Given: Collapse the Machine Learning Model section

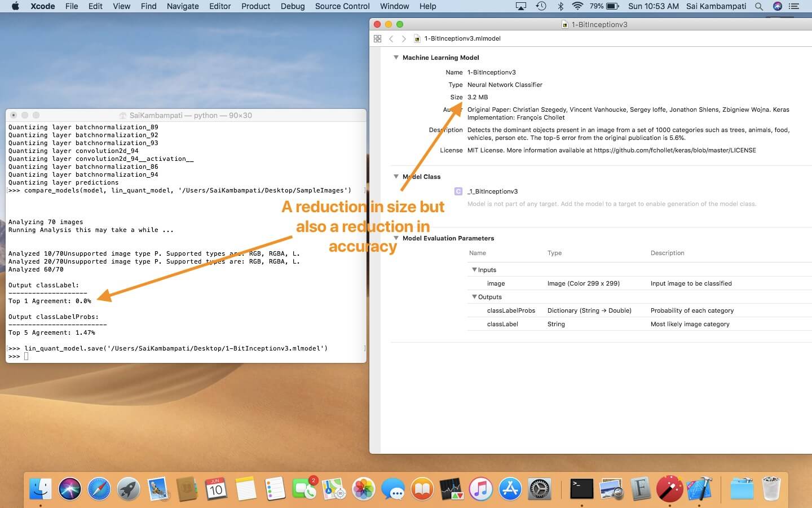Looking at the screenshot, I should point(396,58).
